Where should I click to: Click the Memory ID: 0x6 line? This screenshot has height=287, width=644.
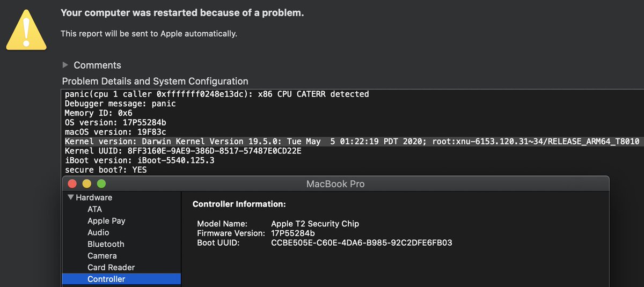98,113
